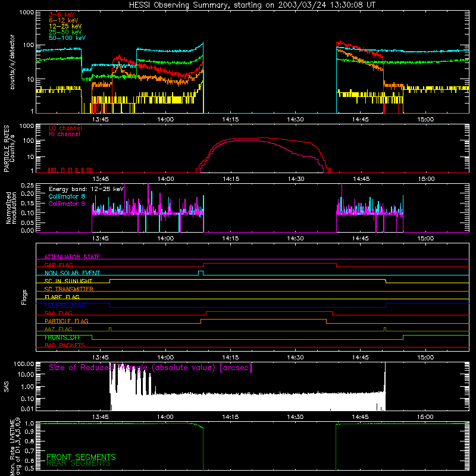Click the yellow '12-25 keV' legend label

(x=65, y=26)
